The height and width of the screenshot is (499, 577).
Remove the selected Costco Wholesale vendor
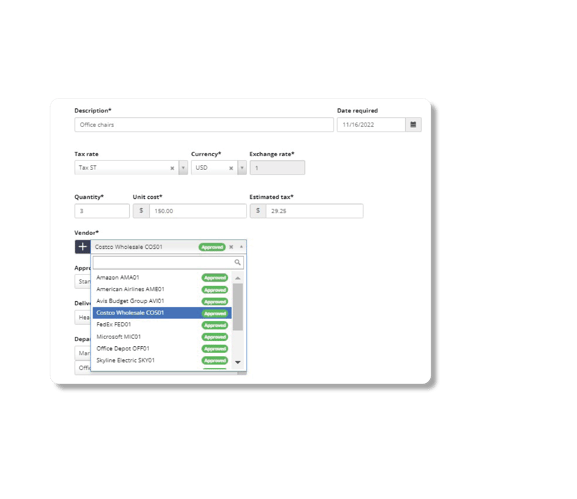[231, 247]
